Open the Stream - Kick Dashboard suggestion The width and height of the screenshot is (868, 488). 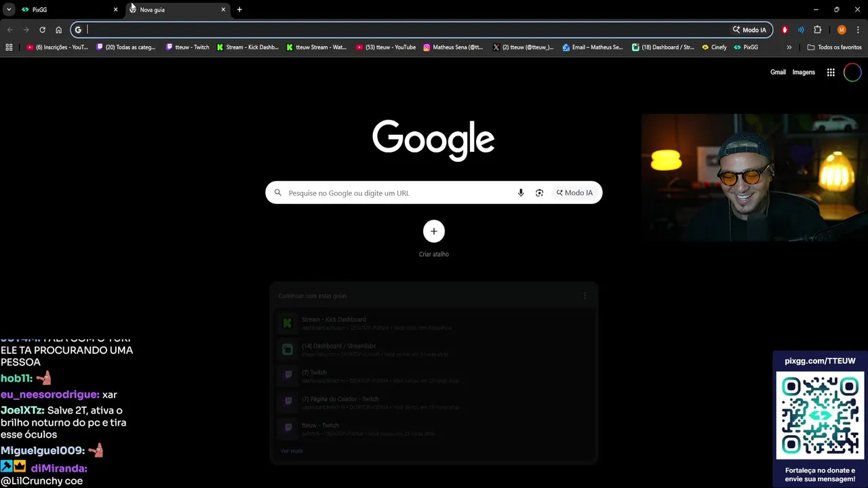pyautogui.click(x=434, y=323)
